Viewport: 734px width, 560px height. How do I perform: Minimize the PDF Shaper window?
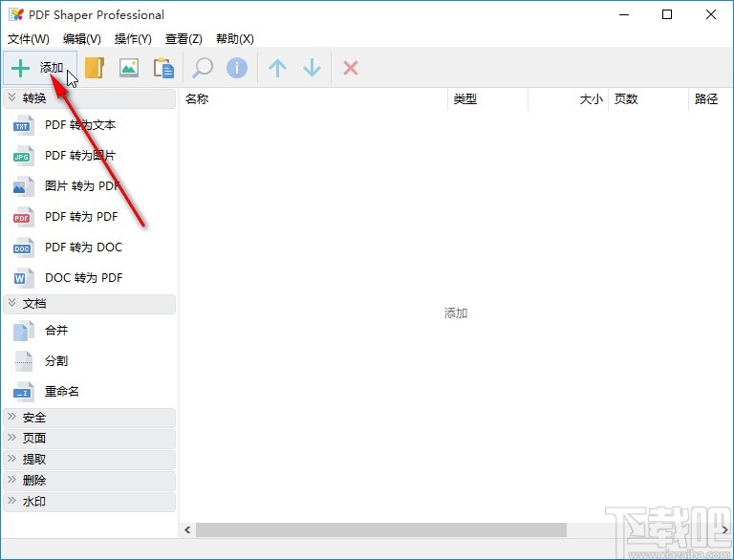(624, 15)
